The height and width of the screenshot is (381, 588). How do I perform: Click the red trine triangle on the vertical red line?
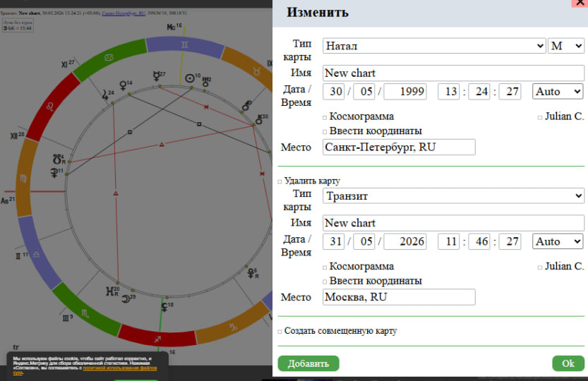(x=116, y=193)
